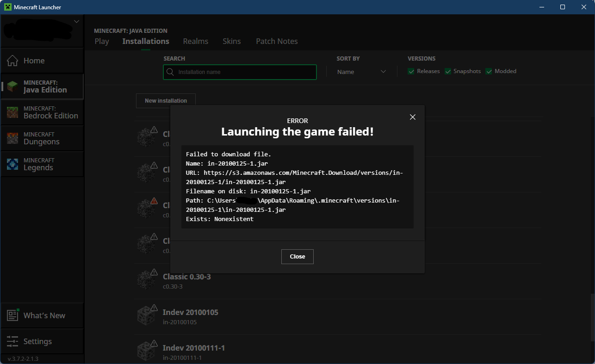
Task: Uncheck the Releases versions checkbox
Action: (411, 71)
